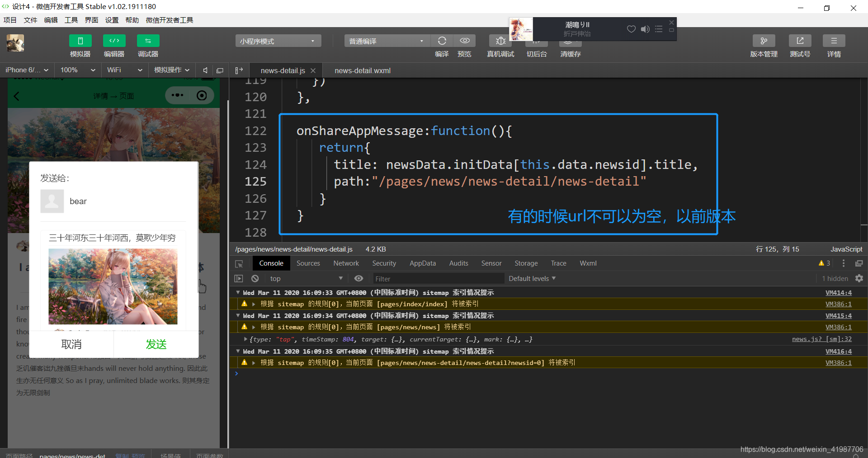Favorite the song in music widget
This screenshot has width=868, height=458.
631,29
